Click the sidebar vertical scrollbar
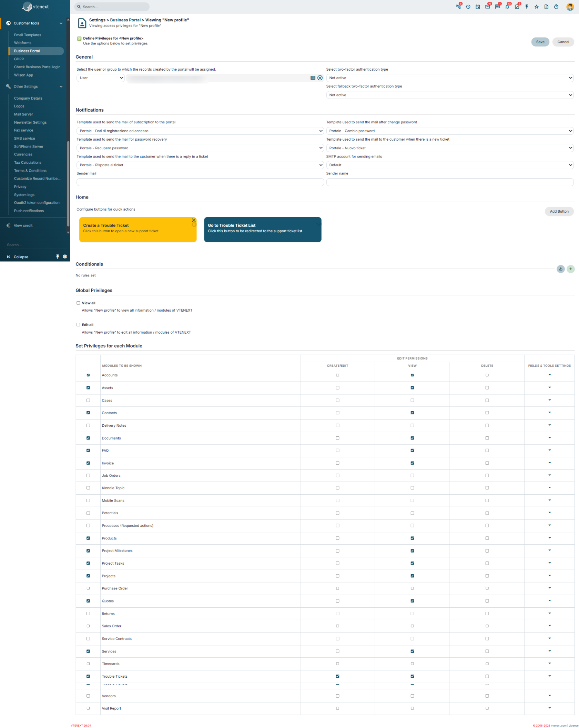579x728 pixels. pos(68,184)
